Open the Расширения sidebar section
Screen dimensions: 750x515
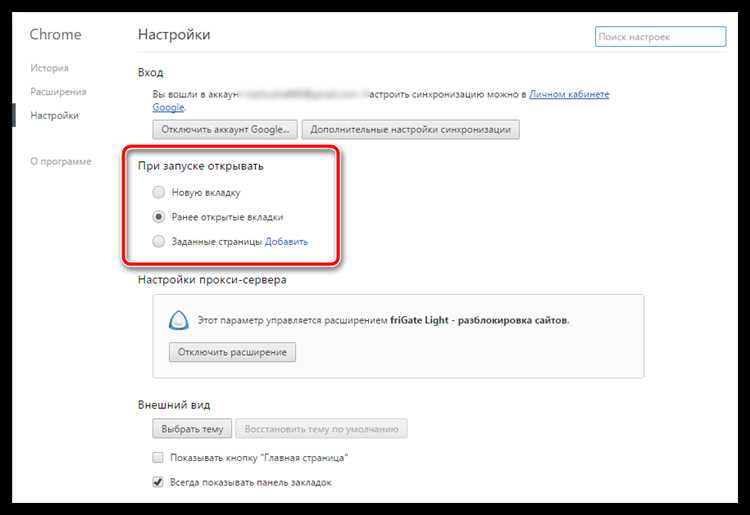(58, 91)
